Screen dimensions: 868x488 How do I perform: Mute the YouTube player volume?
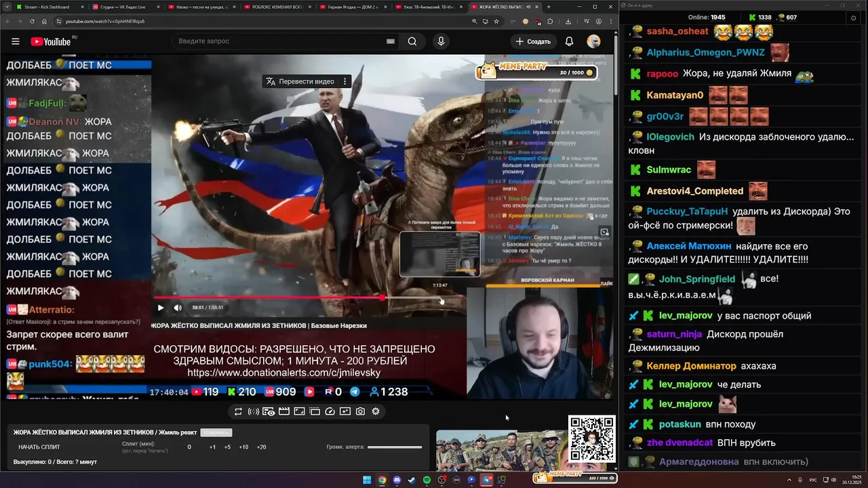pyautogui.click(x=178, y=308)
